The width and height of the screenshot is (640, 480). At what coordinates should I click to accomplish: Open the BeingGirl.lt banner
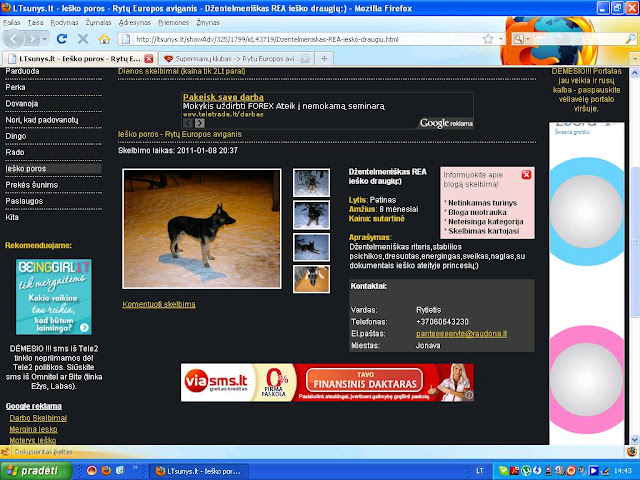pos(53,297)
